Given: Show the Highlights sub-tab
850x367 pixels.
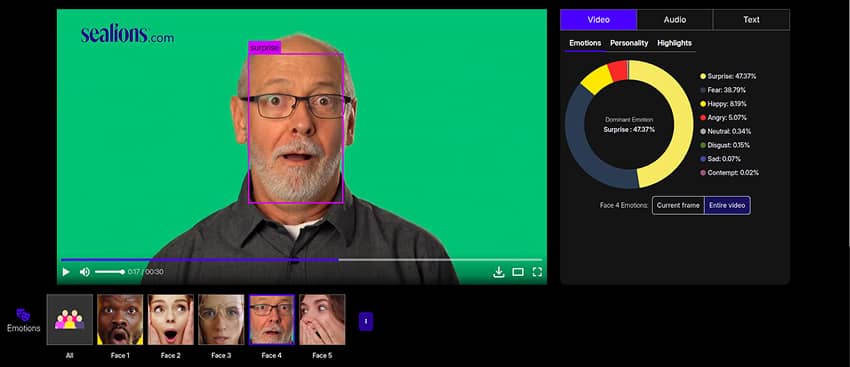Looking at the screenshot, I should [x=674, y=43].
